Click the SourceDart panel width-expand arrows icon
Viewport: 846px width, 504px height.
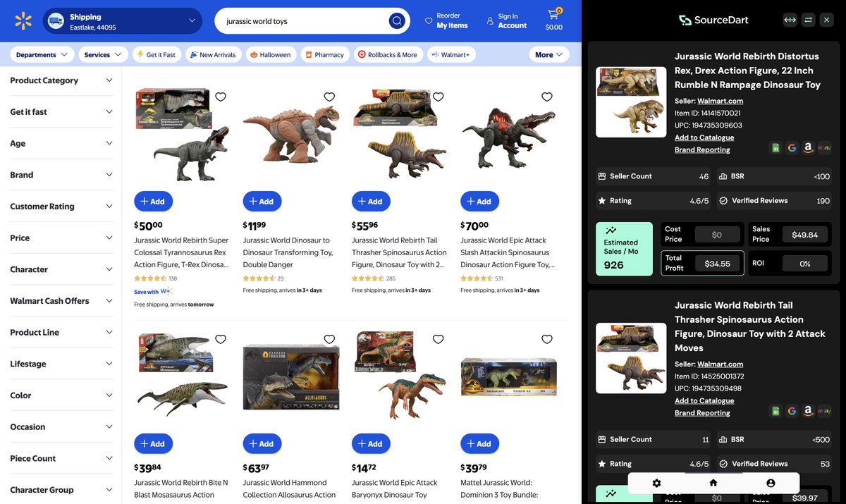click(x=790, y=20)
